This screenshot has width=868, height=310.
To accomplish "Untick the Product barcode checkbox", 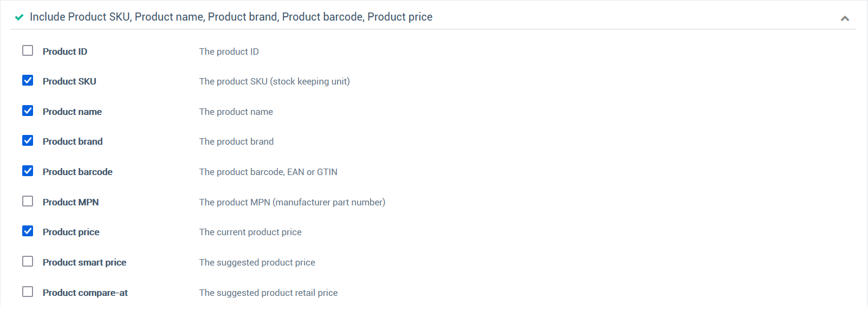I will tap(28, 171).
